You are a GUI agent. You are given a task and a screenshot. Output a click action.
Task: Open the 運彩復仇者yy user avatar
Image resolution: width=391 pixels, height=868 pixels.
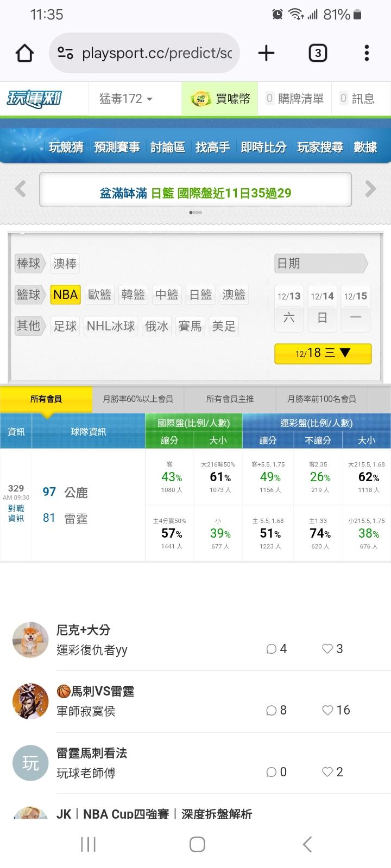(30, 640)
